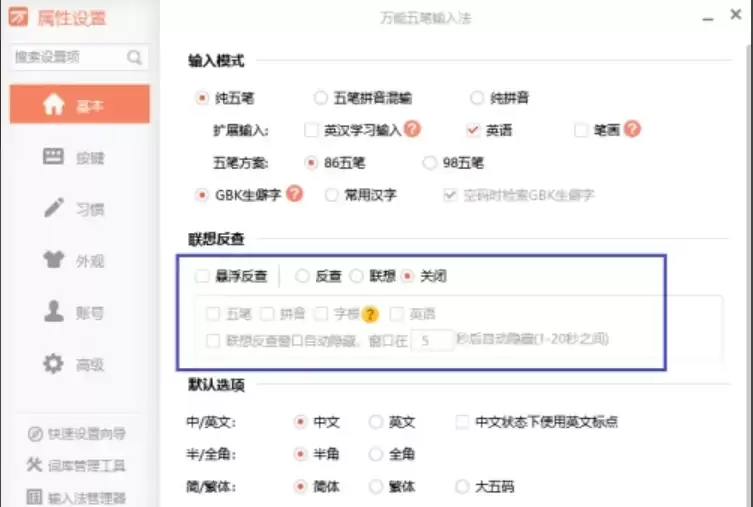Viewport: 753px width, 507px height.
Task: Enable 悬浮反查 checkbox
Action: coord(202,276)
